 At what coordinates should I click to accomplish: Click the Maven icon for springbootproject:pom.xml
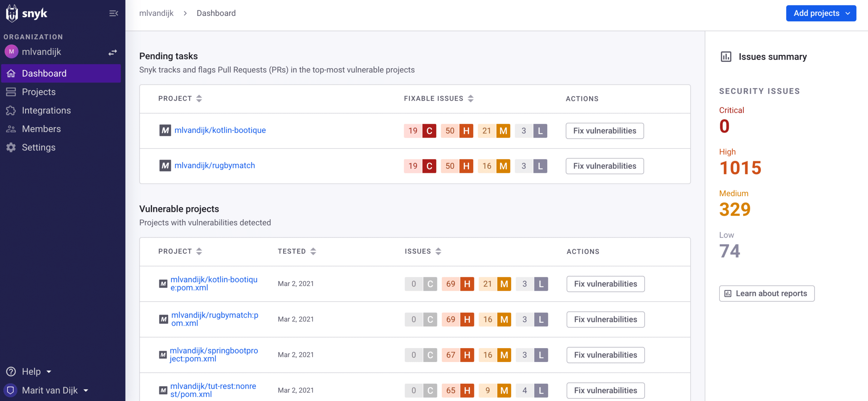pos(163,355)
